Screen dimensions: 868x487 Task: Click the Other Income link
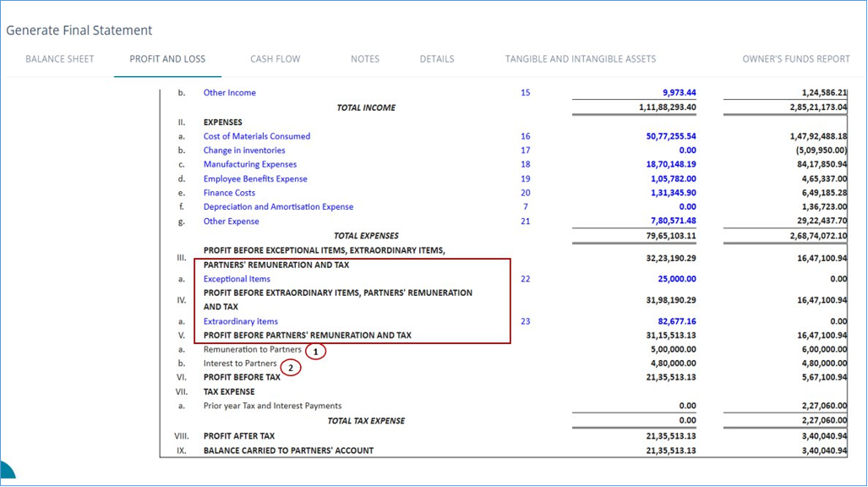[x=229, y=93]
